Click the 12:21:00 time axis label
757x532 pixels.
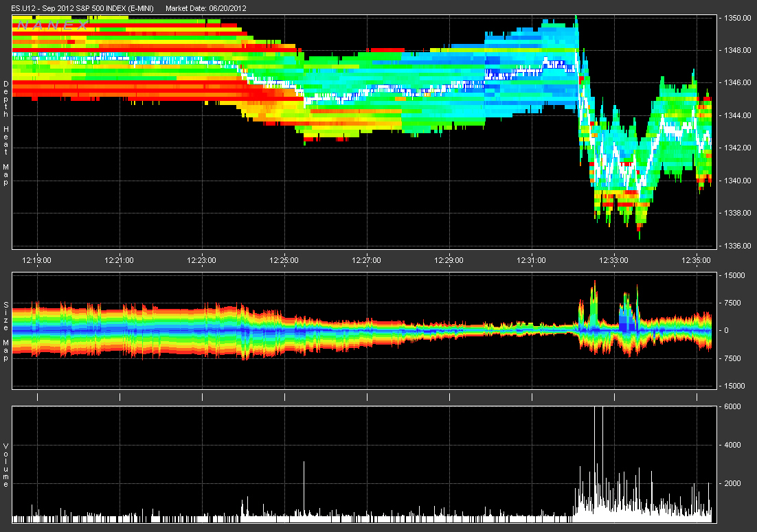(x=120, y=260)
